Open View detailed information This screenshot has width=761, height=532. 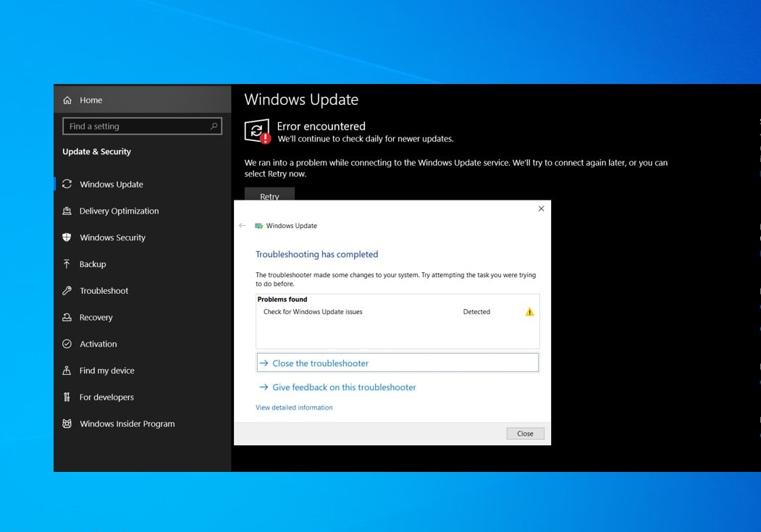293,408
